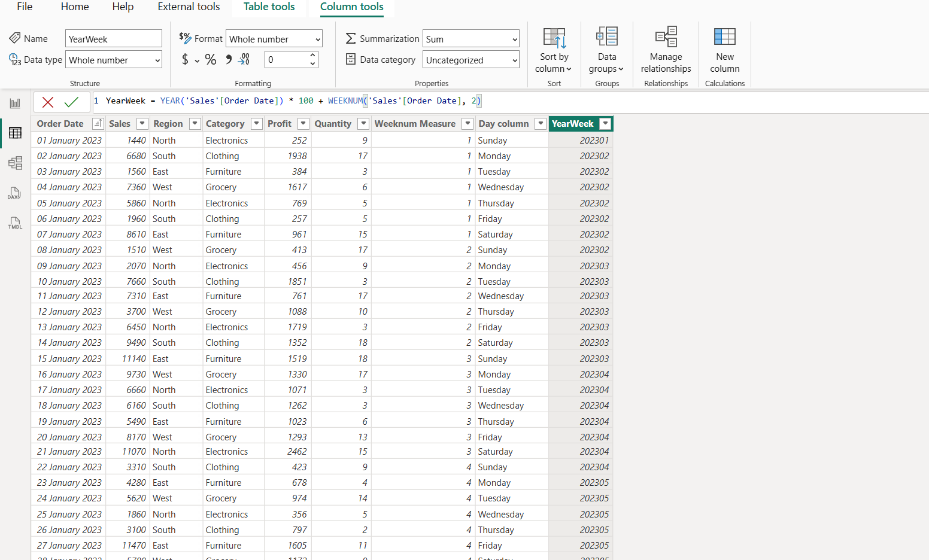Toggle percentage formatting

pos(210,59)
